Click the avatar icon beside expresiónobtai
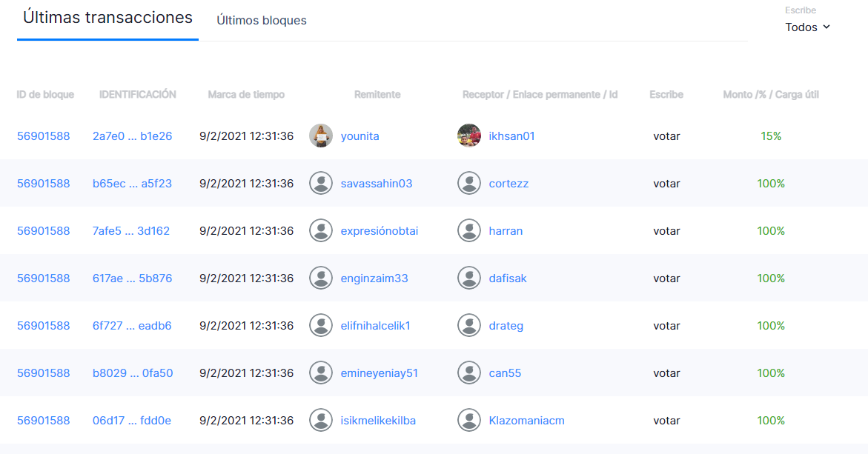This screenshot has width=868, height=454. pos(320,230)
